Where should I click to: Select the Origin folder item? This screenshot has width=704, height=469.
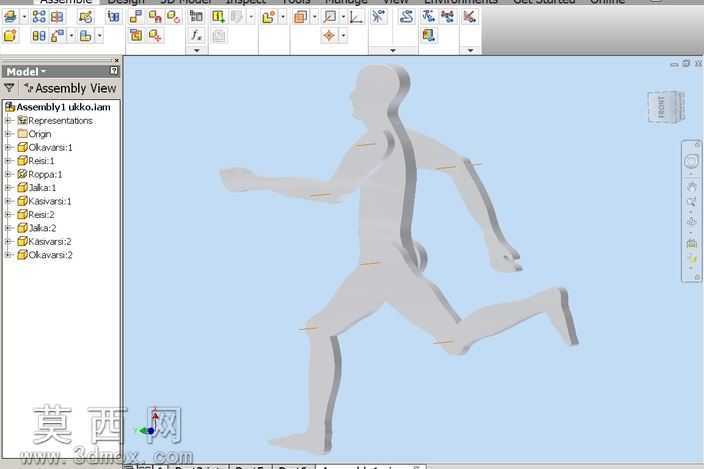click(x=34, y=134)
